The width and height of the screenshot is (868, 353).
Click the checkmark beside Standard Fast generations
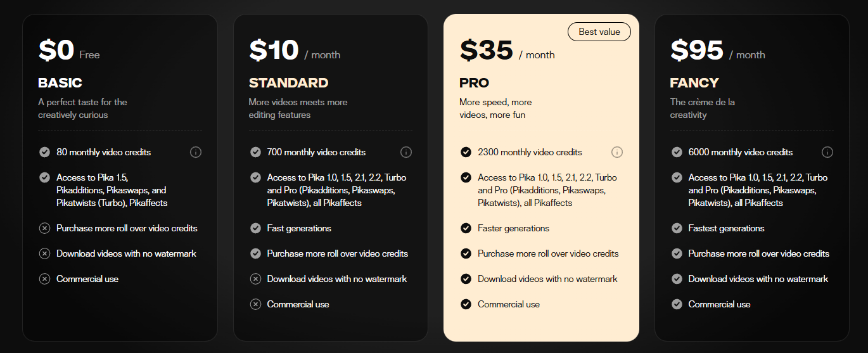coord(255,228)
